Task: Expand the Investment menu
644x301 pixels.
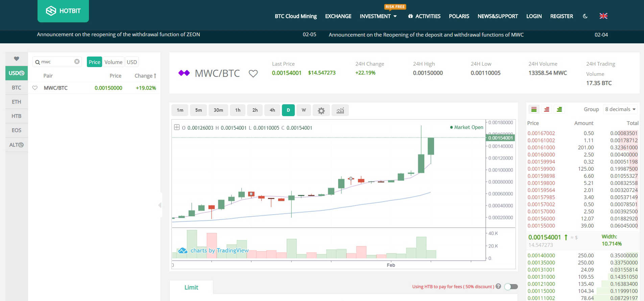Action: (378, 16)
